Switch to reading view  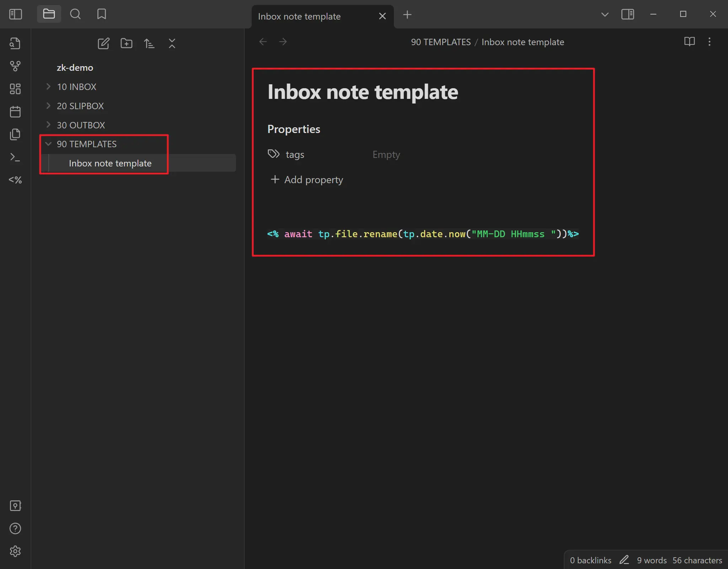coord(690,42)
